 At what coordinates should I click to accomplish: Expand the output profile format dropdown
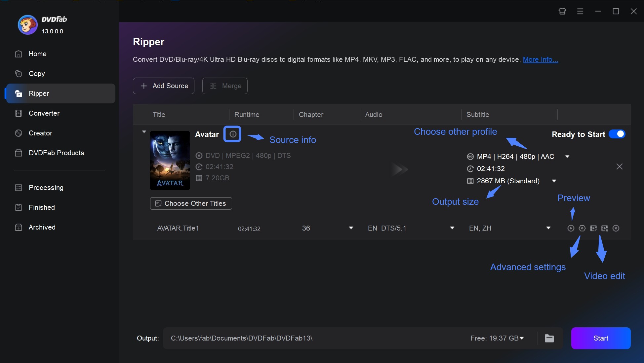[x=568, y=156]
